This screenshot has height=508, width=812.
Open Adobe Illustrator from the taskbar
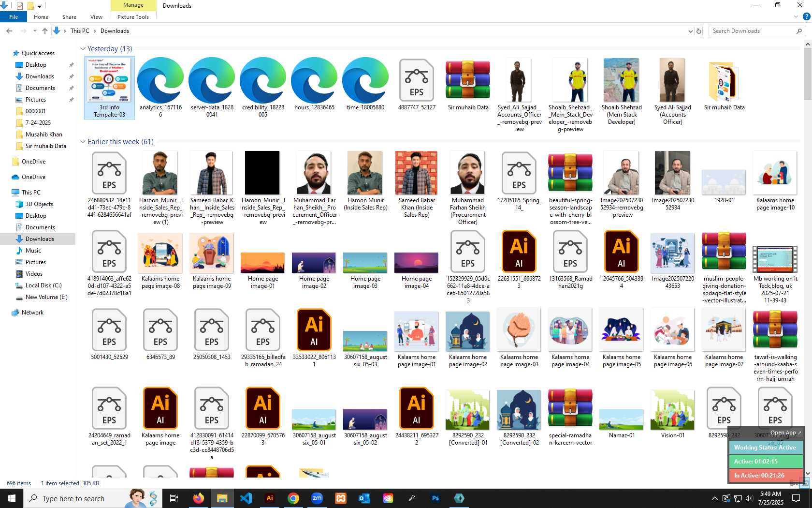[x=270, y=498]
